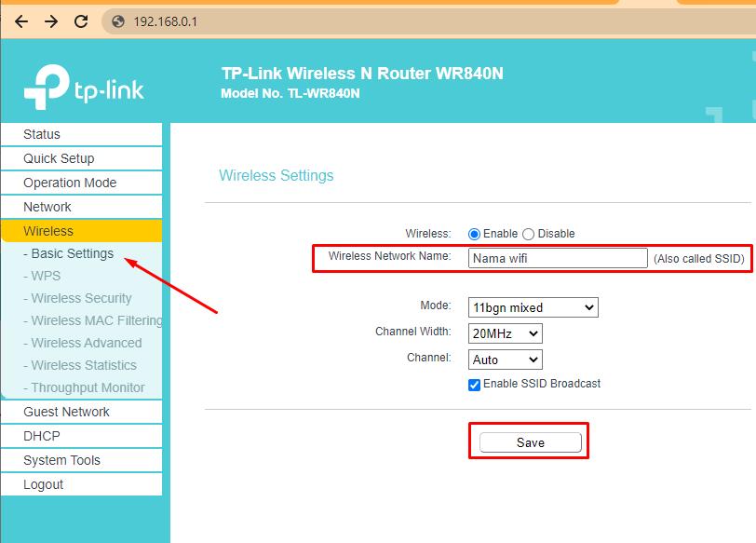Select the Enable wireless radio button
This screenshot has width=756, height=543.
[x=474, y=234]
